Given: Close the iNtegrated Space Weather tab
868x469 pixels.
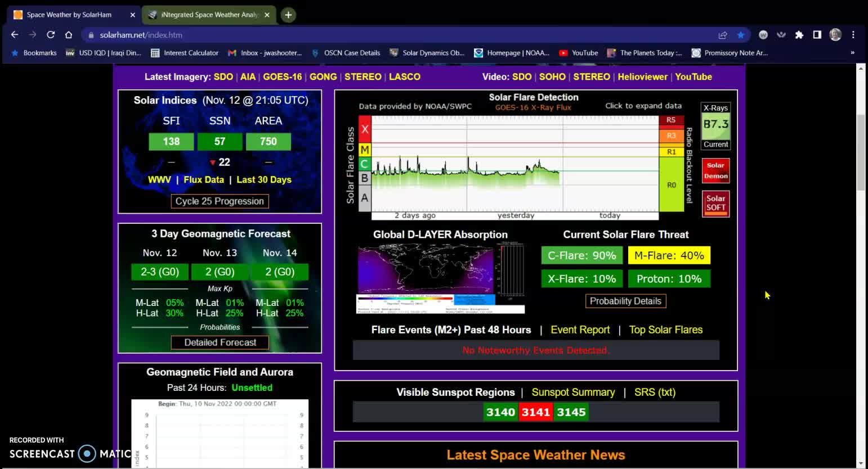Looking at the screenshot, I should pyautogui.click(x=267, y=15).
